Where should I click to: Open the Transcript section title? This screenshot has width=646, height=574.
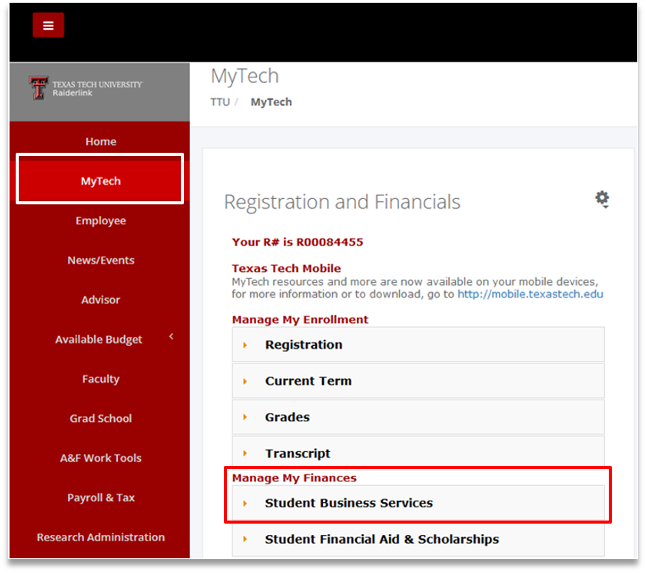click(x=297, y=454)
